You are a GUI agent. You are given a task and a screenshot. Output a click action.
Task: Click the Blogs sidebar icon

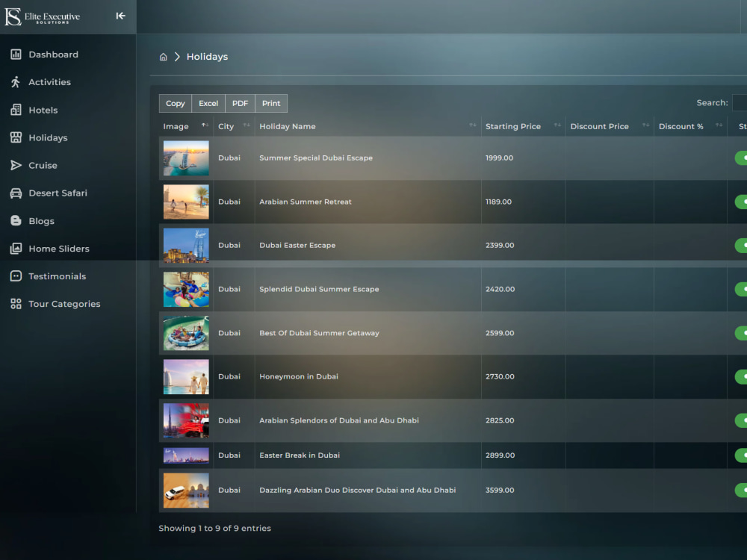coord(16,220)
